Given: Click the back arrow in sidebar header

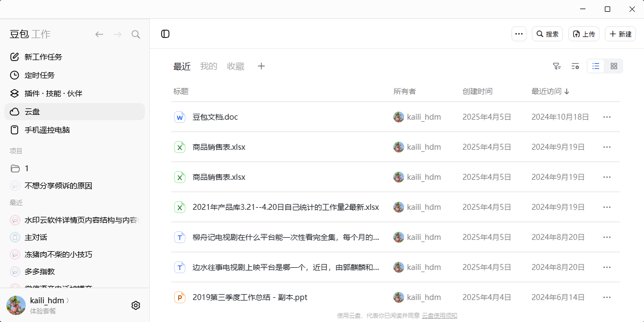Looking at the screenshot, I should coord(99,34).
